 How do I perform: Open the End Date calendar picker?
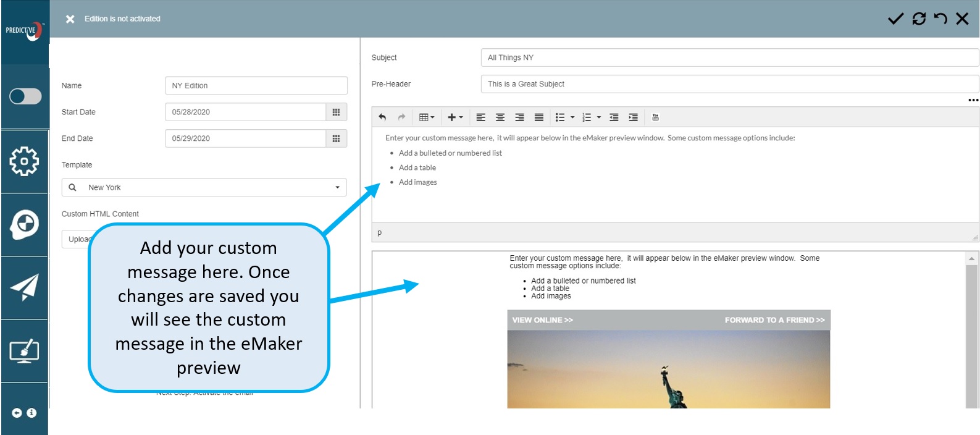(x=336, y=138)
